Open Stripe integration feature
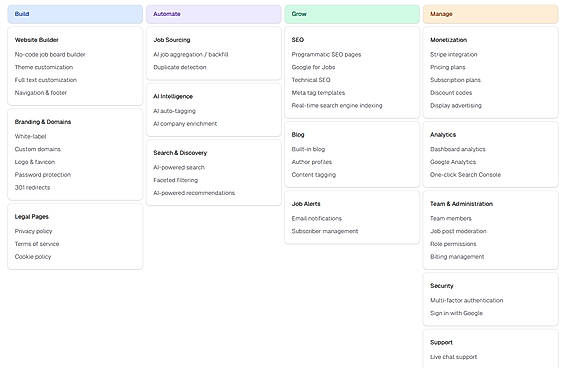This screenshot has height=368, width=565. point(454,54)
